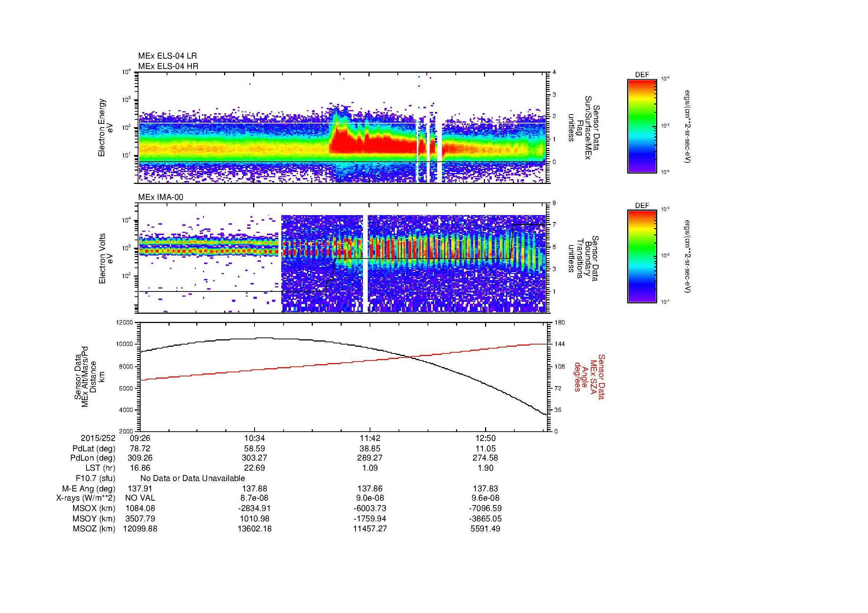Click the red 'MEx SZA Angle degrees' label
The image size is (868, 613).
tap(589, 377)
